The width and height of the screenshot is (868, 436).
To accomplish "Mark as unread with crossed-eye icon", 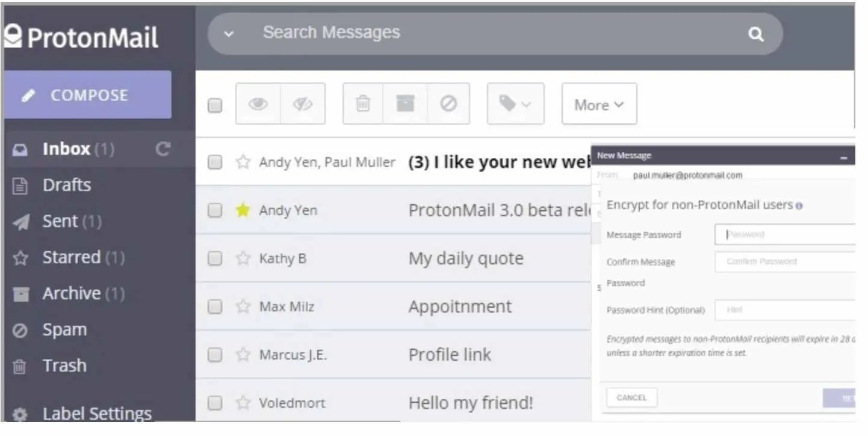I will tap(303, 104).
